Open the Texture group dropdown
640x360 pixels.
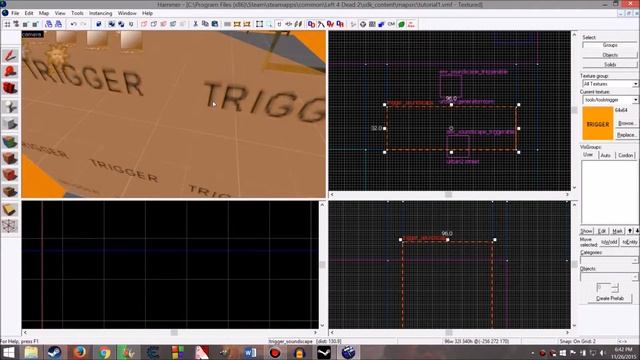[635, 84]
